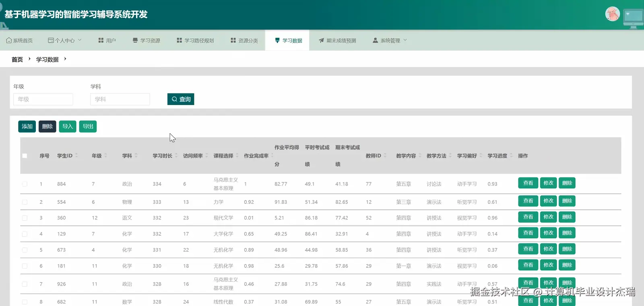Click 删除 in student 884 row
644x306 pixels.
(x=567, y=183)
